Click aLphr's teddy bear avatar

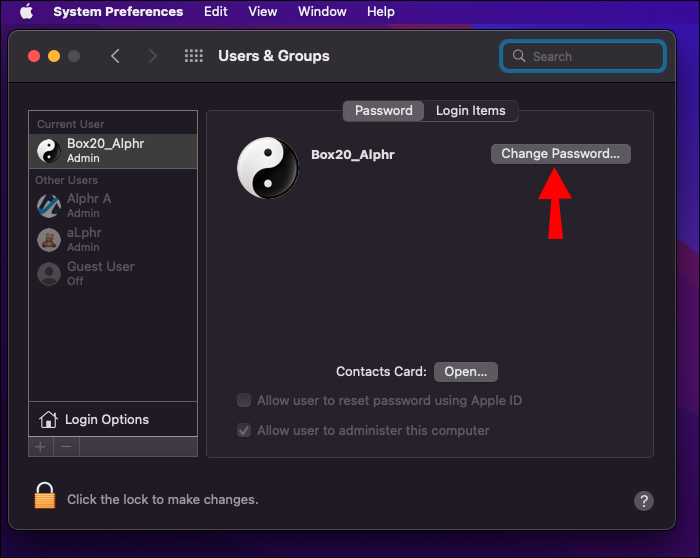(x=49, y=240)
